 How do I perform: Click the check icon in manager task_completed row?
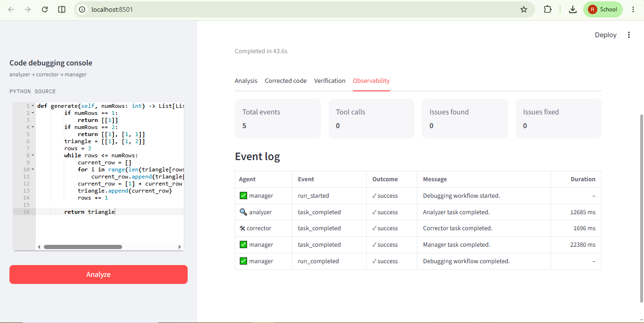tap(243, 244)
